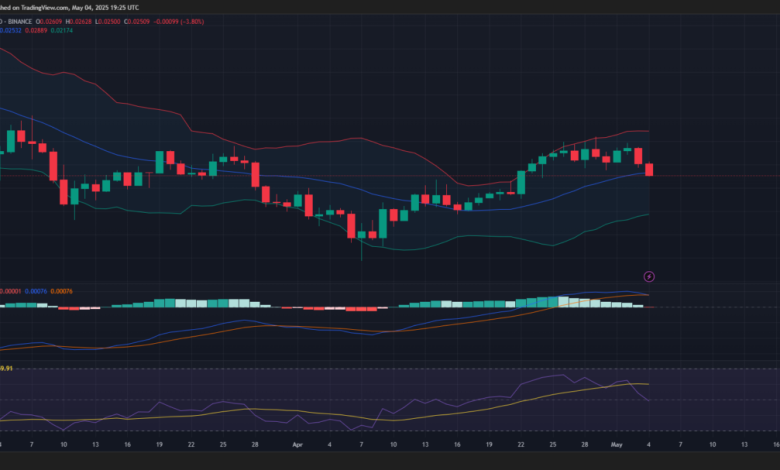
Task: Click the TradingView.com text in header
Action: click(45, 8)
